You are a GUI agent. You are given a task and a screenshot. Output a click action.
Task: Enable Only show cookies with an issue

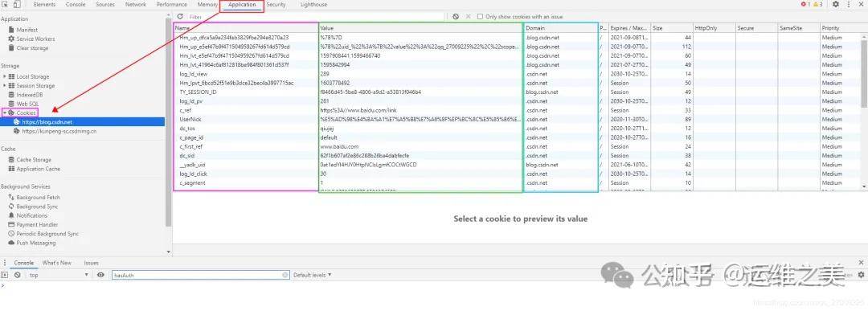480,17
